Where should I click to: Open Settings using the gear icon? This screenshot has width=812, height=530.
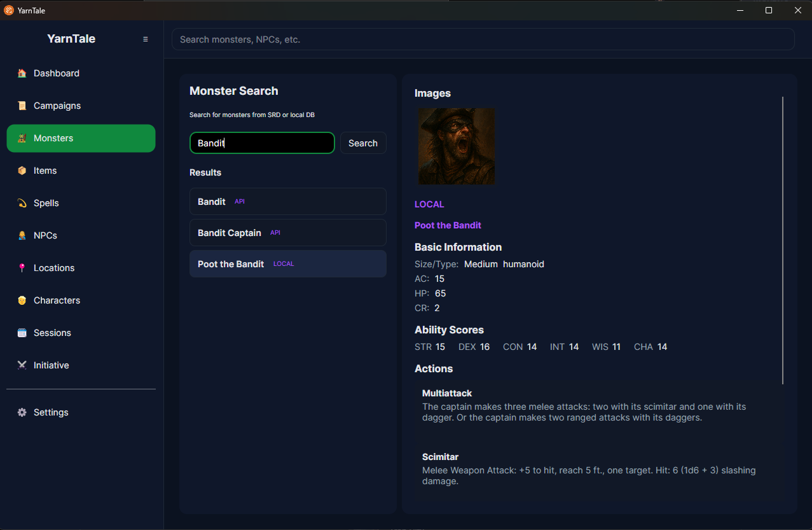tap(21, 412)
